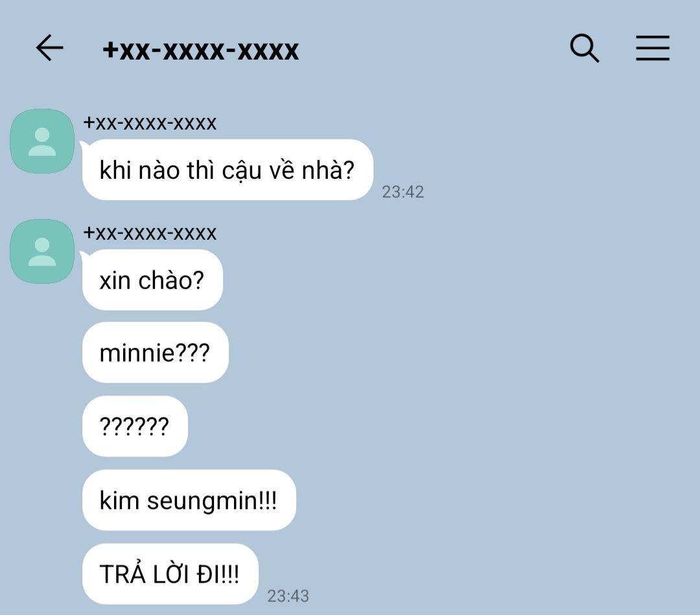Tap sender number above 'xin chào?' message
Image resolution: width=700 pixels, height=615 pixels.
150,233
